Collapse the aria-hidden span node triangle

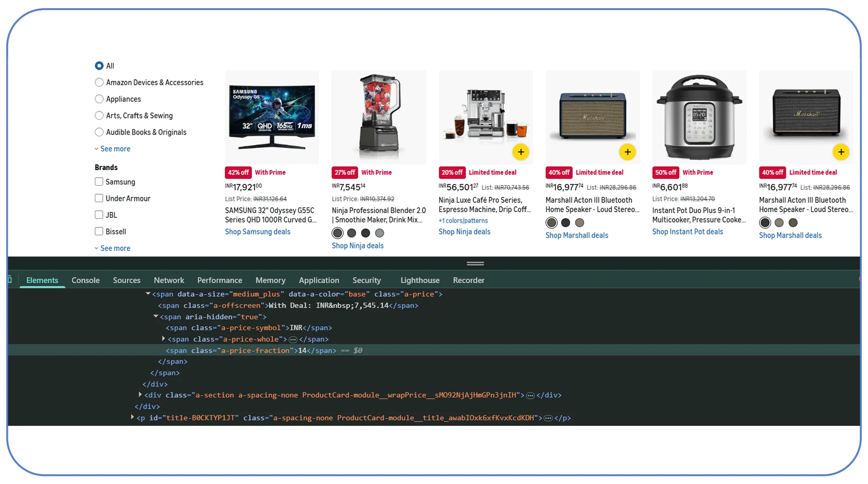(x=156, y=316)
